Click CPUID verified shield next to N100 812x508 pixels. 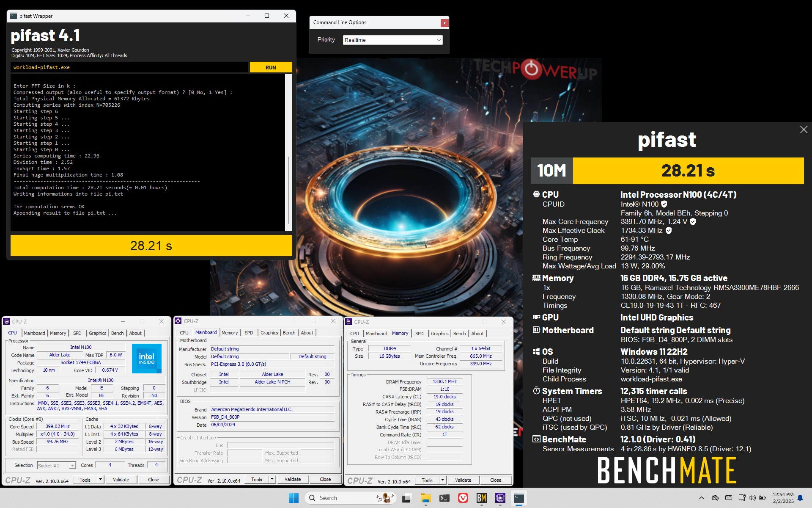664,204
